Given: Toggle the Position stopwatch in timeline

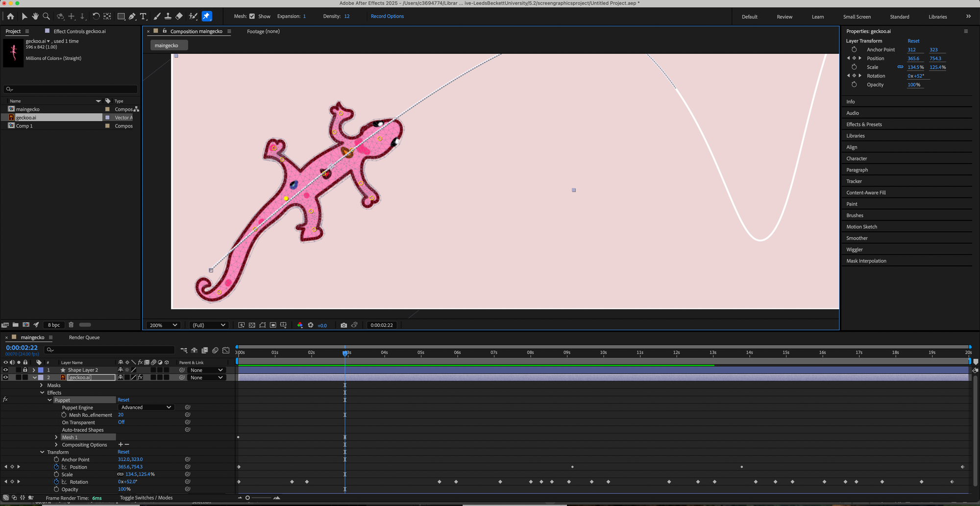Looking at the screenshot, I should [56, 467].
